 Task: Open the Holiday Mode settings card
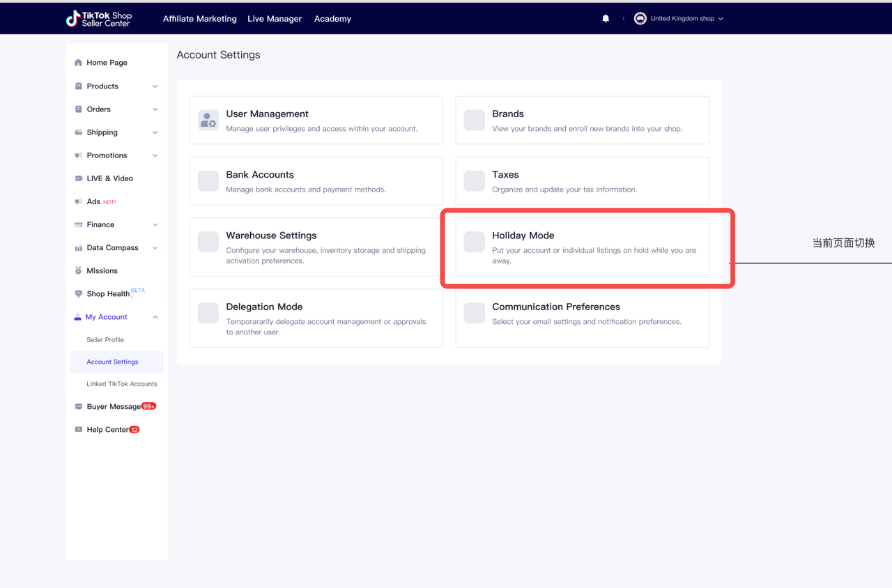pyautogui.click(x=582, y=247)
